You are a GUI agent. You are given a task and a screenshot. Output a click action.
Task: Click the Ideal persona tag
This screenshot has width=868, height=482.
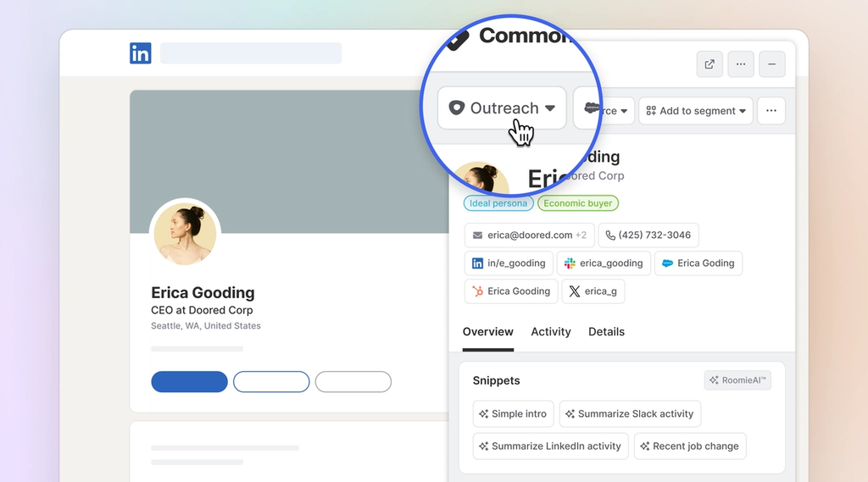(498, 203)
